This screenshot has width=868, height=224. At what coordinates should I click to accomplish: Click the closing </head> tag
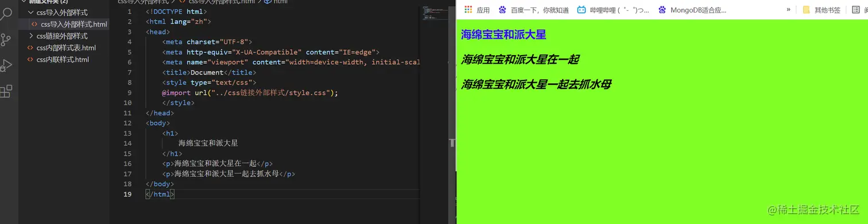pos(160,113)
